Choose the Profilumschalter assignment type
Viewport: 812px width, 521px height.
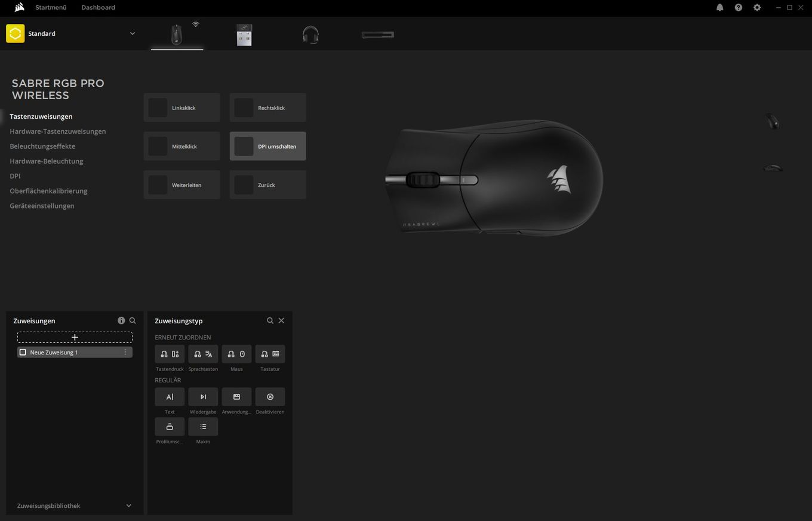170,427
